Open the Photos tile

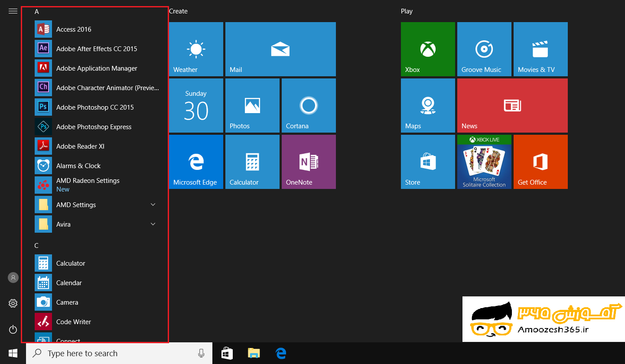point(252,106)
